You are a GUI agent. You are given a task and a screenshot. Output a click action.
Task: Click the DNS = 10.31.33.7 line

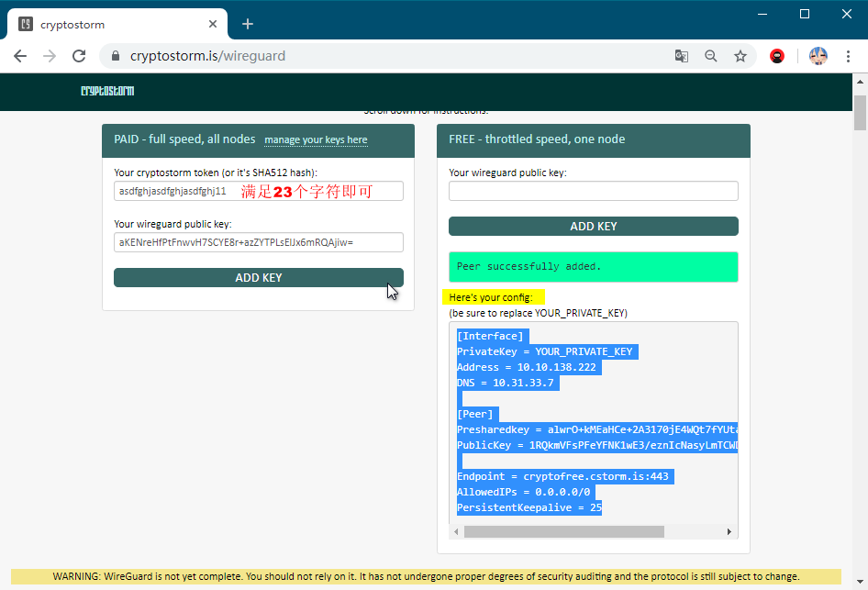tap(506, 383)
